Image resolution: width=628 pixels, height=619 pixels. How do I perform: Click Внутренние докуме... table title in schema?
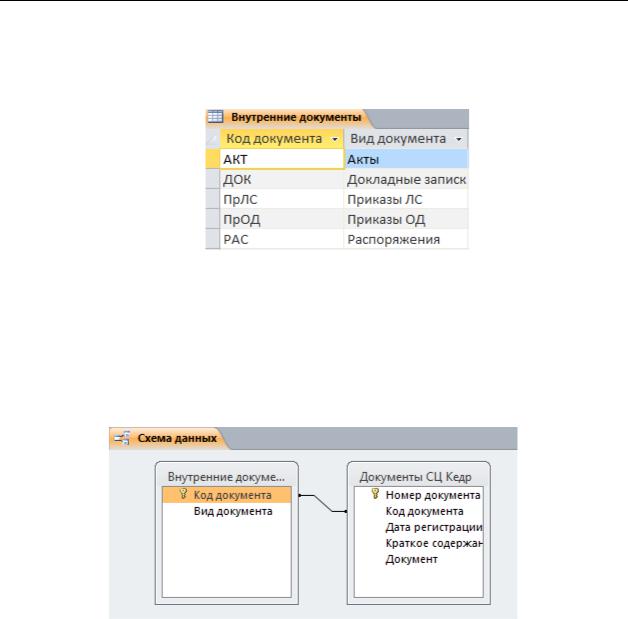pyautogui.click(x=226, y=476)
